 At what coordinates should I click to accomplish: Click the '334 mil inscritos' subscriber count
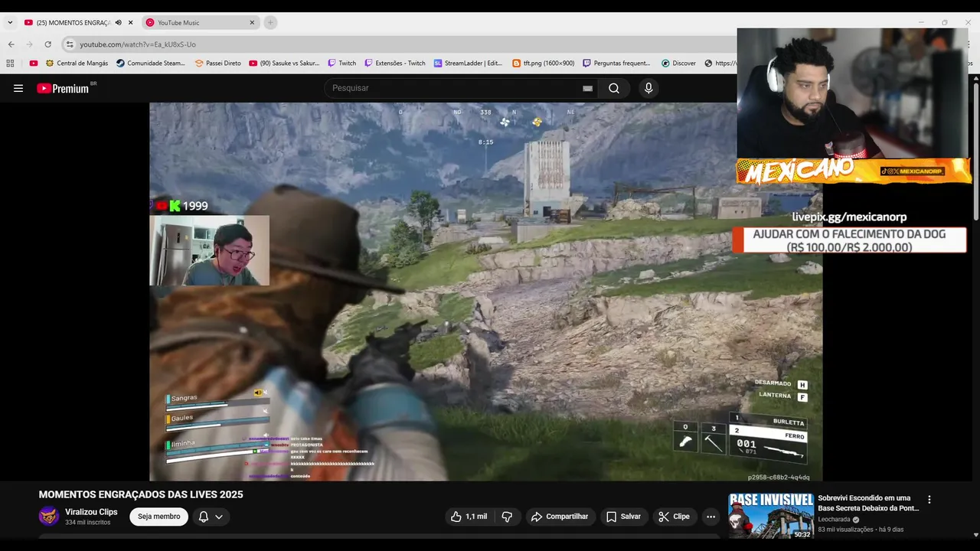pyautogui.click(x=87, y=523)
